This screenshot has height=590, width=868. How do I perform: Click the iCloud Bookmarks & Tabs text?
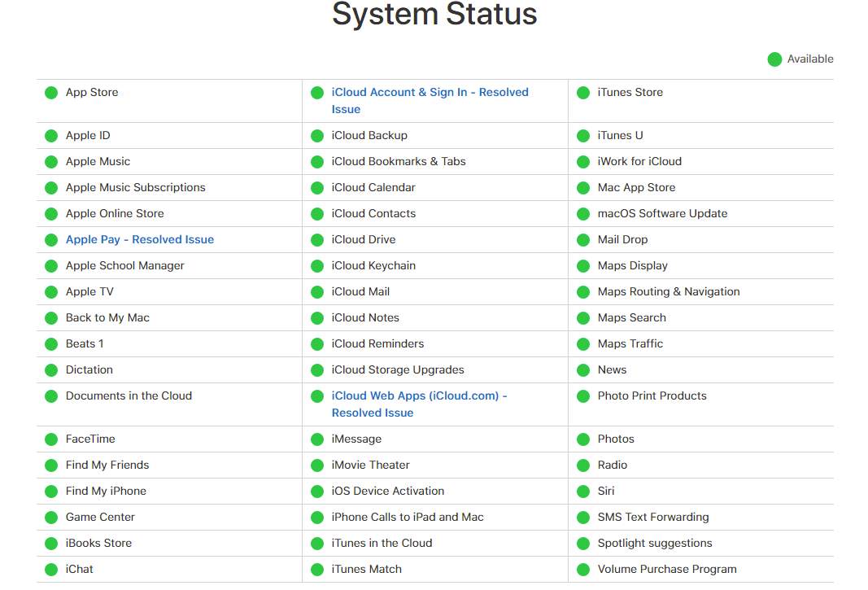click(399, 161)
